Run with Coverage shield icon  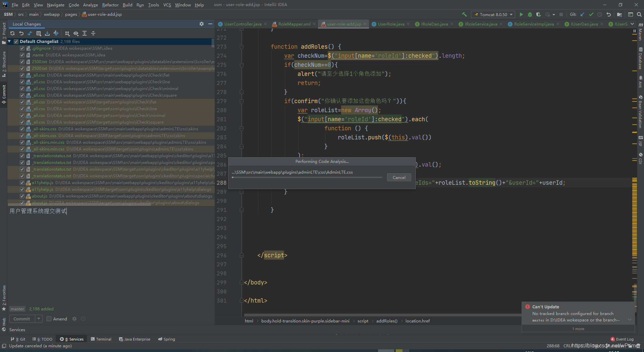point(539,14)
